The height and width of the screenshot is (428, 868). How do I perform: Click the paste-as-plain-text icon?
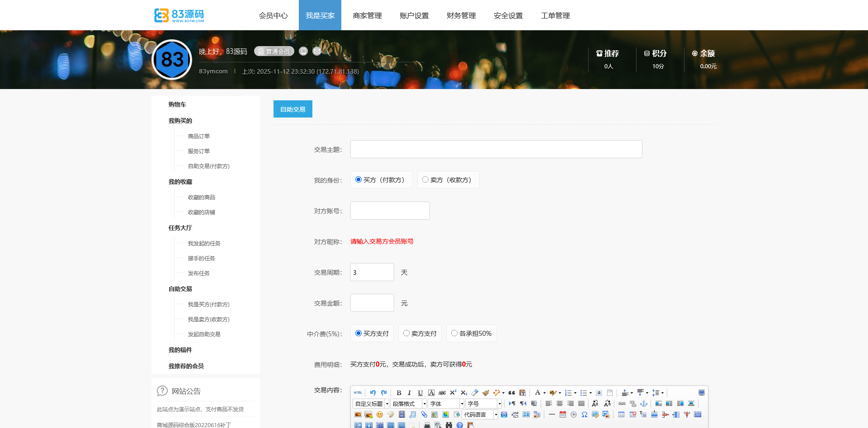click(523, 393)
